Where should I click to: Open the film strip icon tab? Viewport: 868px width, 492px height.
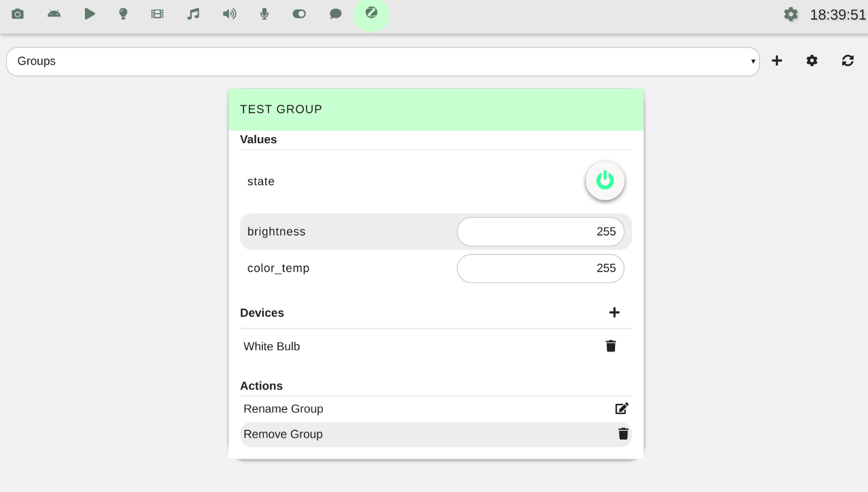[x=157, y=14]
